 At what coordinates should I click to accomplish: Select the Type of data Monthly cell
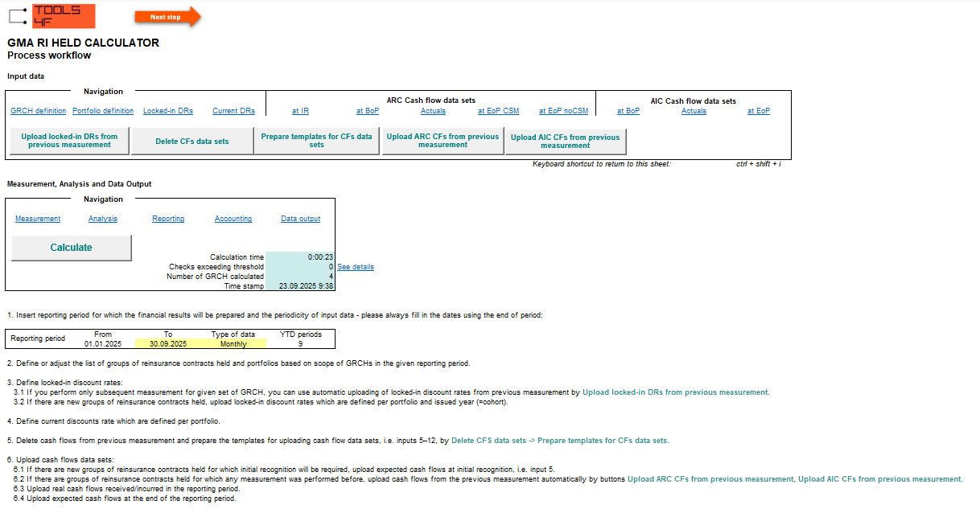[x=233, y=343]
